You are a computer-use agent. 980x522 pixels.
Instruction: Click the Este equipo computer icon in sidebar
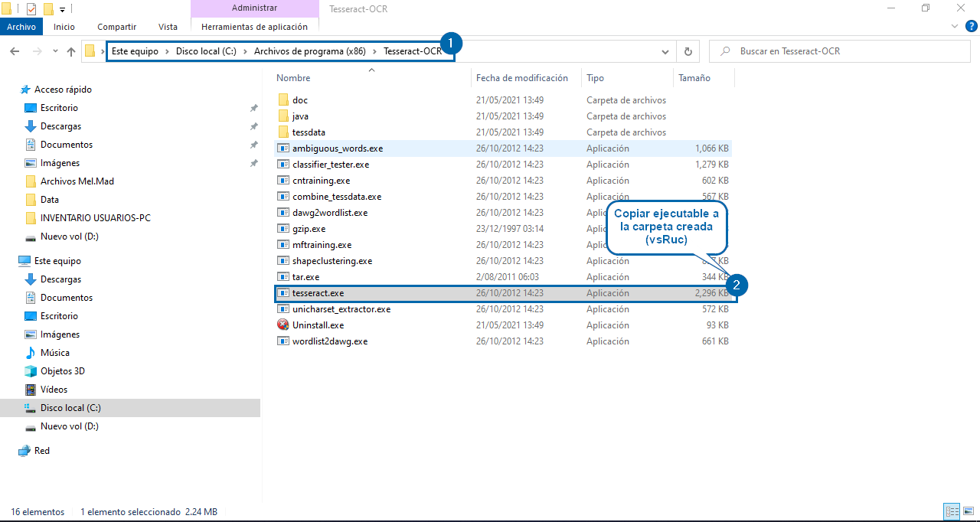[x=24, y=261]
